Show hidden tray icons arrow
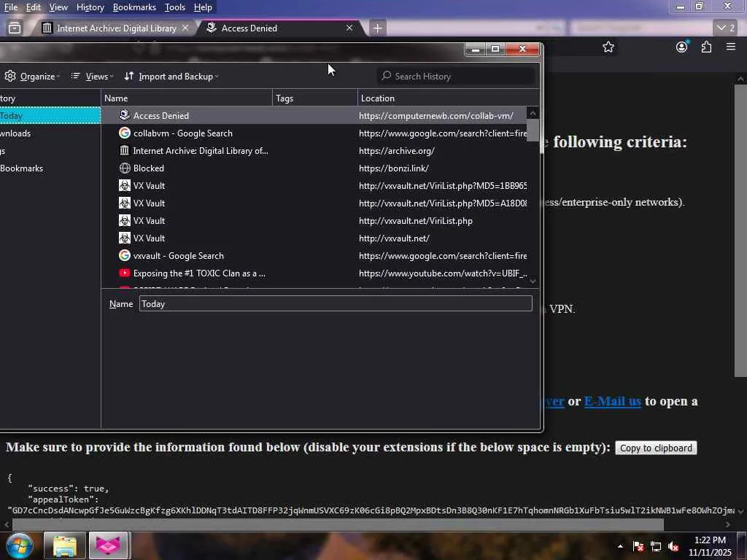 [620, 546]
